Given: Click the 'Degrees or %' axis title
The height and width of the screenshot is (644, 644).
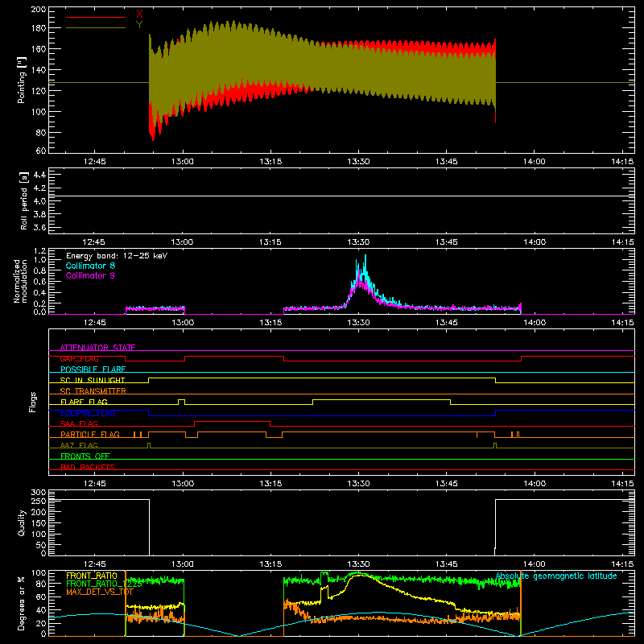Looking at the screenshot, I should click(22, 603).
